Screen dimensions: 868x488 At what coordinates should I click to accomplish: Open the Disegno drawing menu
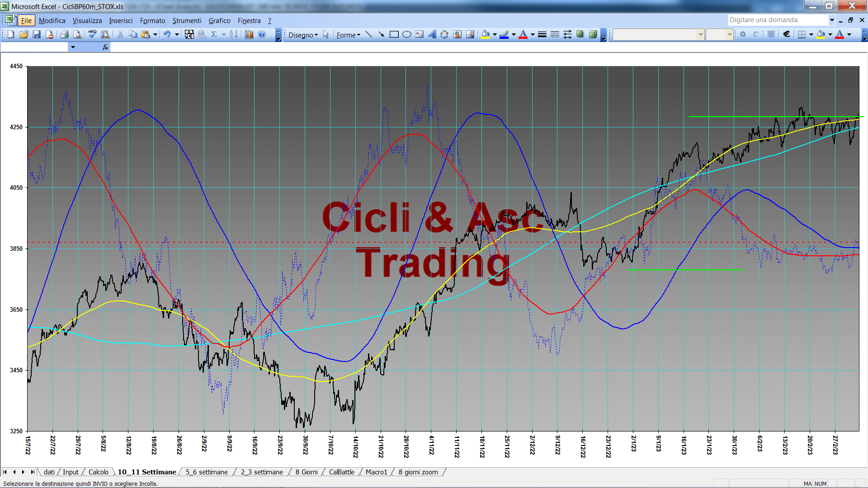tap(303, 35)
